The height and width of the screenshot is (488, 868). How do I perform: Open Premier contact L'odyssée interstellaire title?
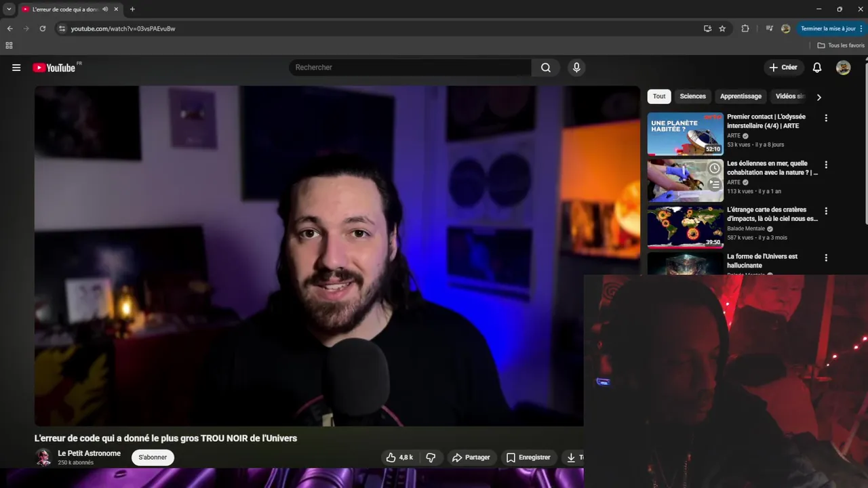(766, 121)
